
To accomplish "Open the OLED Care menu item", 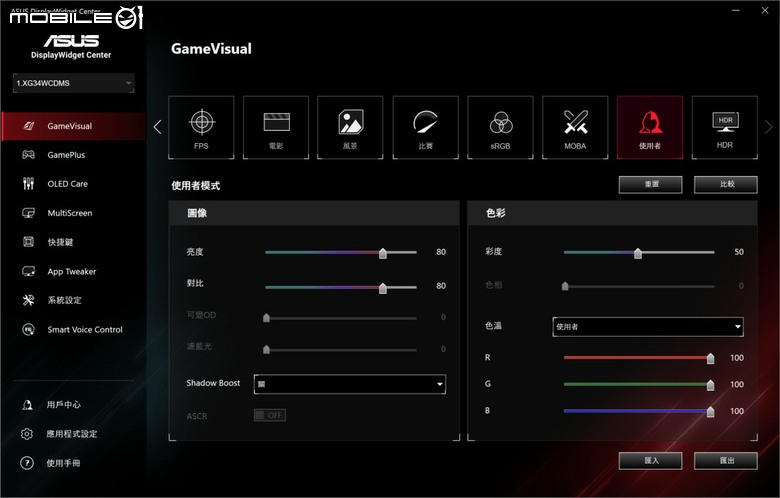I will 74,184.
